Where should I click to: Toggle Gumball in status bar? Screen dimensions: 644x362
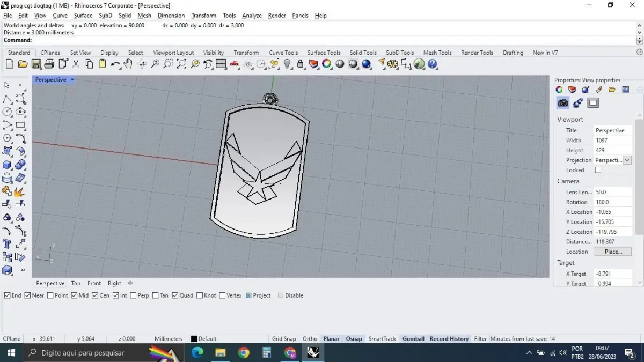(413, 339)
